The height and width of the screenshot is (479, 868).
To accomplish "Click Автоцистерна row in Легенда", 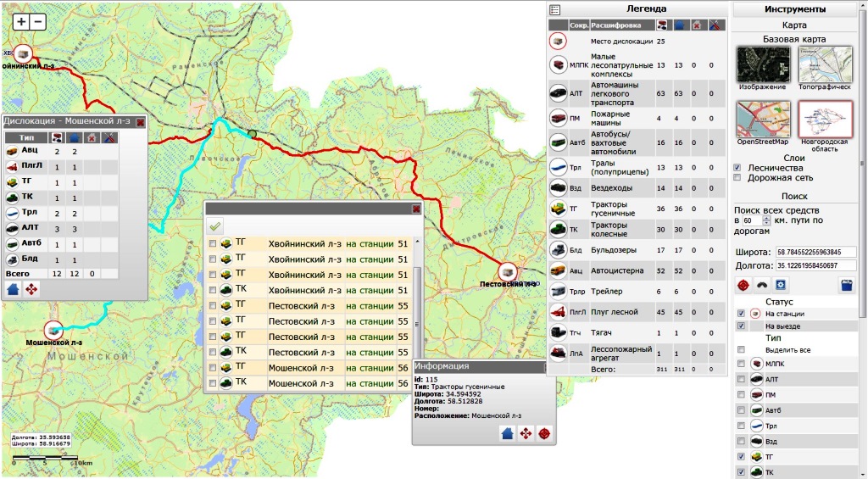I will [x=637, y=270].
